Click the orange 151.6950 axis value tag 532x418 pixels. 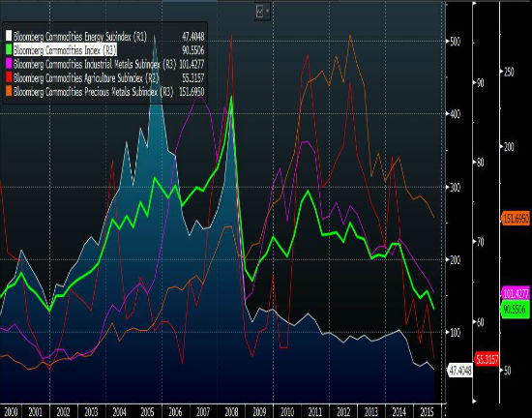click(516, 219)
